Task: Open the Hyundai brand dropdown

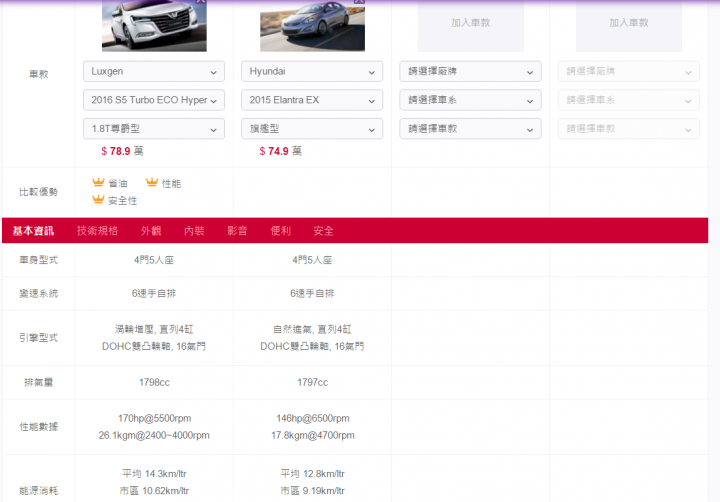Action: pos(312,72)
